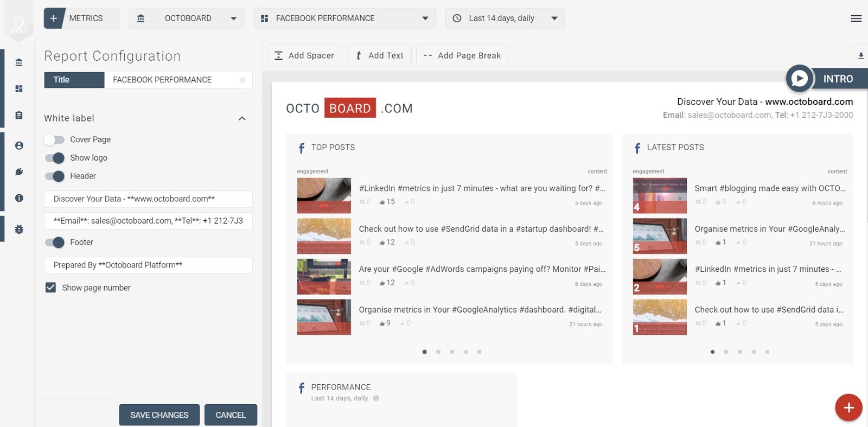868x427 pixels.
Task: Open the FACEBOOK PERFORMANCE dashboard dropdown
Action: pyautogui.click(x=345, y=18)
